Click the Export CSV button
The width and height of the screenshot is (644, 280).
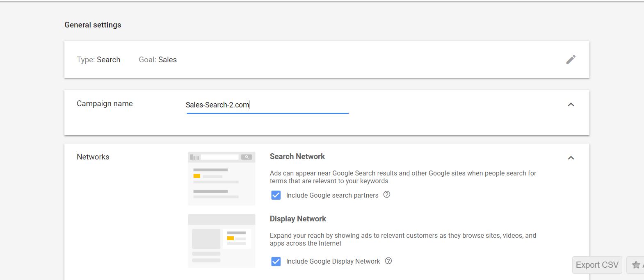pyautogui.click(x=597, y=265)
